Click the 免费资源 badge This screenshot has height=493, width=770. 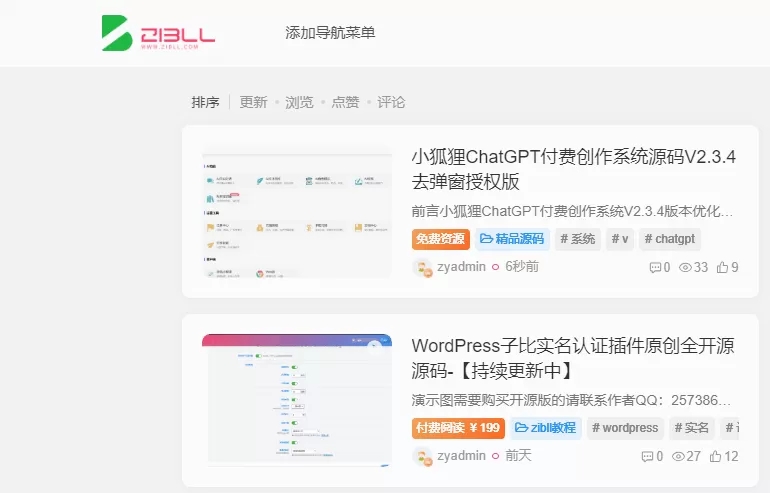pyautogui.click(x=440, y=239)
